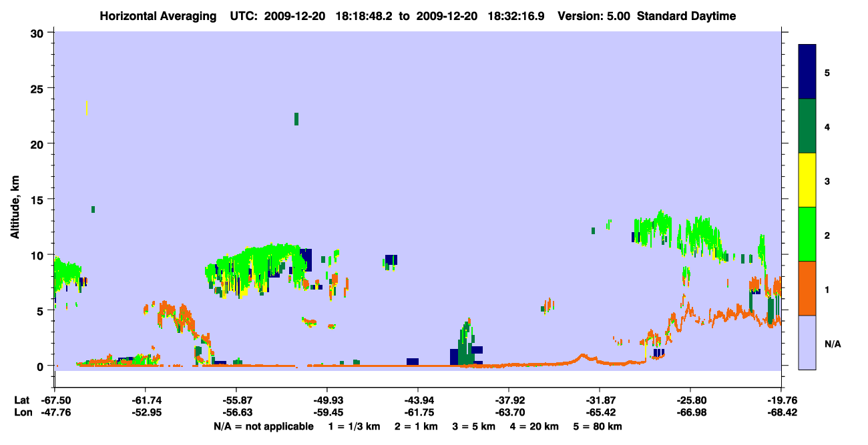The image size is (868, 445).
Task: Click longitude value -52.95
Action: [x=146, y=412]
